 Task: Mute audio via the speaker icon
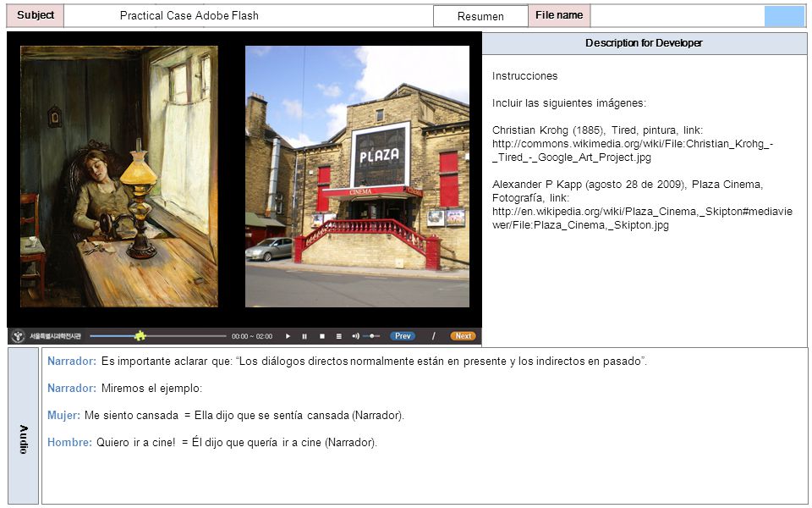coord(356,336)
